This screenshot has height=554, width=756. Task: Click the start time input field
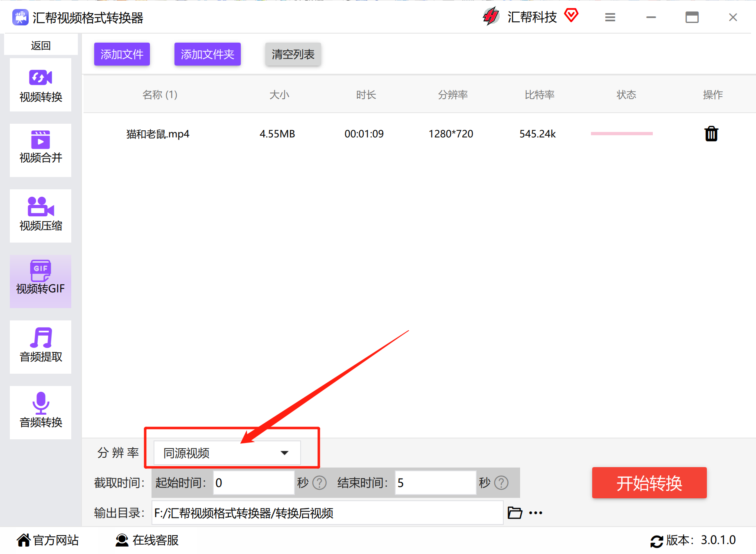[x=254, y=483]
